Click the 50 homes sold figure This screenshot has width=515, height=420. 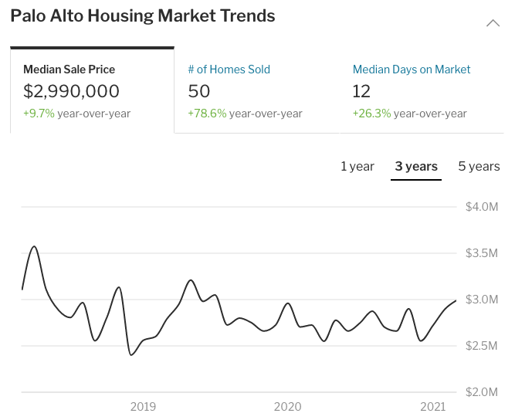199,92
